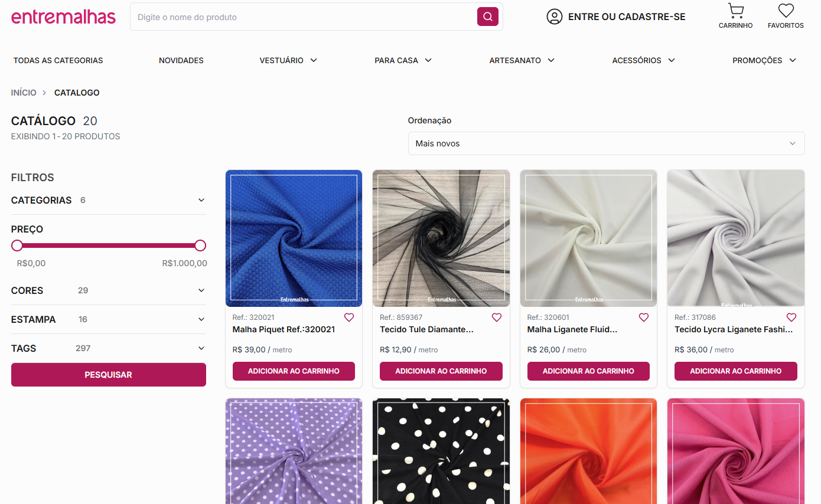Open the Vestuário menu dropdown
This screenshot has height=504, width=821.
(x=288, y=60)
